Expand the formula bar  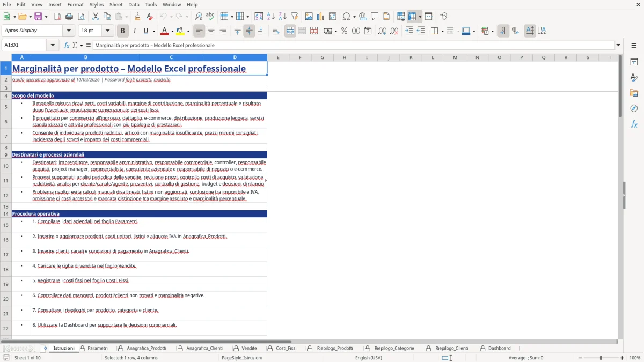618,45
